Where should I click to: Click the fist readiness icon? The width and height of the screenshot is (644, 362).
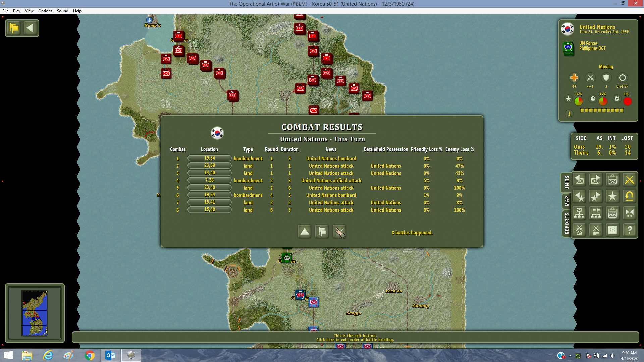coord(593,99)
